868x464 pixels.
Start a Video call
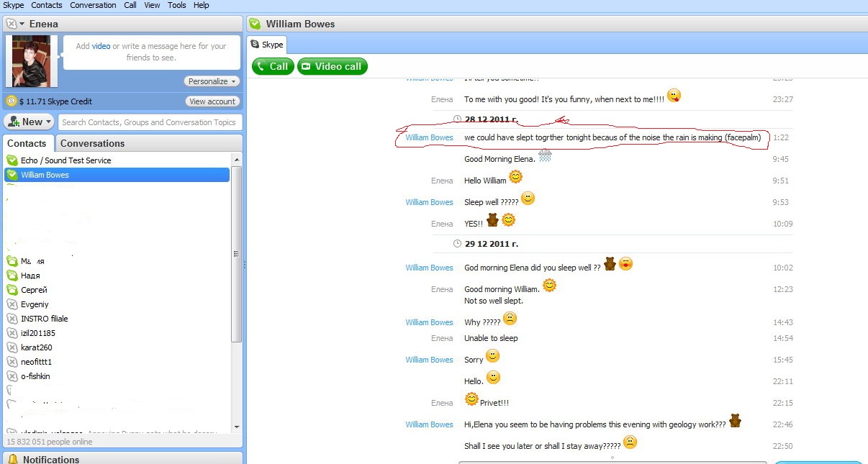pyautogui.click(x=333, y=66)
